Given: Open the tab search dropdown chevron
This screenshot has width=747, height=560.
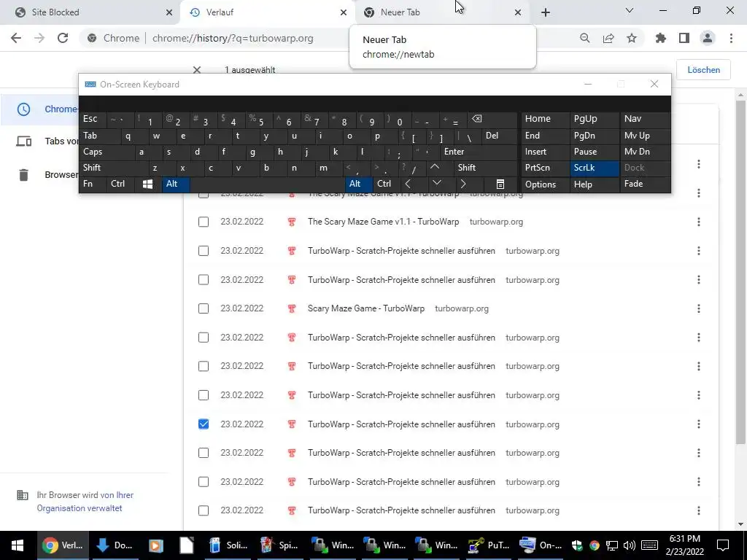Looking at the screenshot, I should point(630,10).
